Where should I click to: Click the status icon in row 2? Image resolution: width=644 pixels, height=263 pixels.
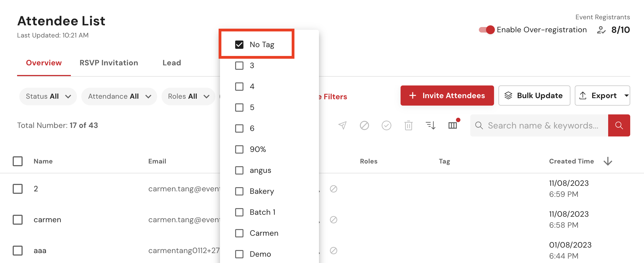click(x=334, y=189)
